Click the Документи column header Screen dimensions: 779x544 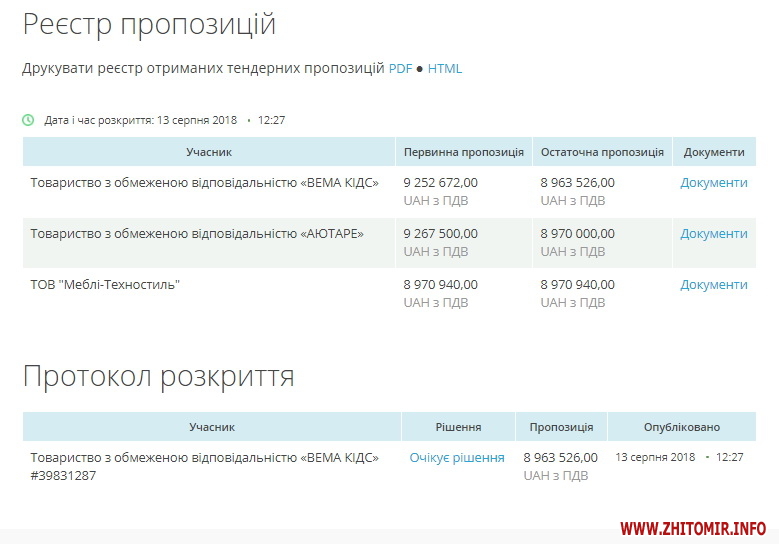point(714,152)
